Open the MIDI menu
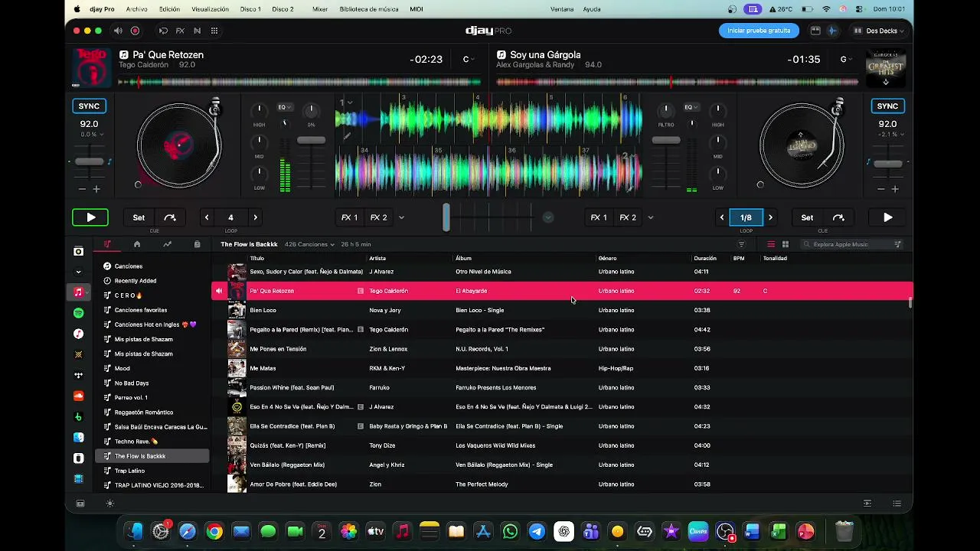The height and width of the screenshot is (551, 980). pyautogui.click(x=416, y=9)
